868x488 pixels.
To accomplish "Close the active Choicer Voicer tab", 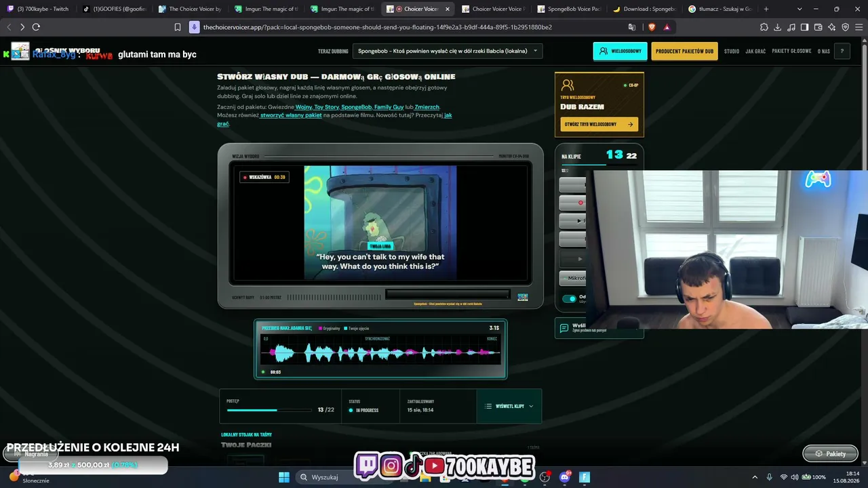I will 448,9.
